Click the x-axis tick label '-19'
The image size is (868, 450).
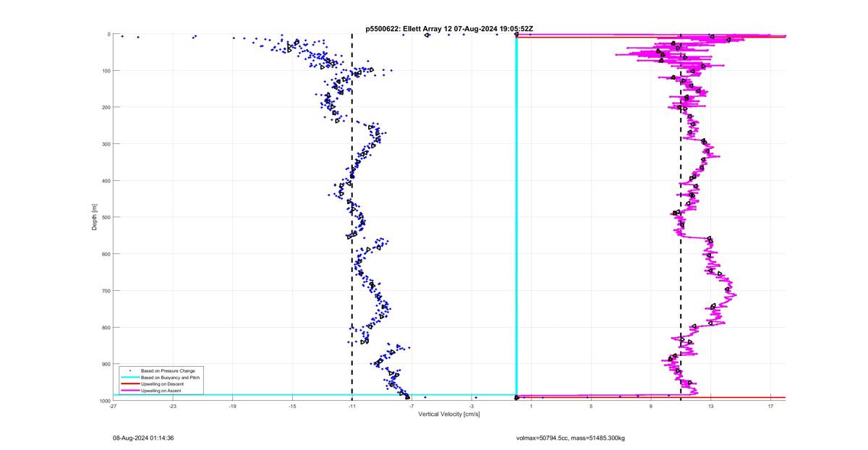pos(233,406)
